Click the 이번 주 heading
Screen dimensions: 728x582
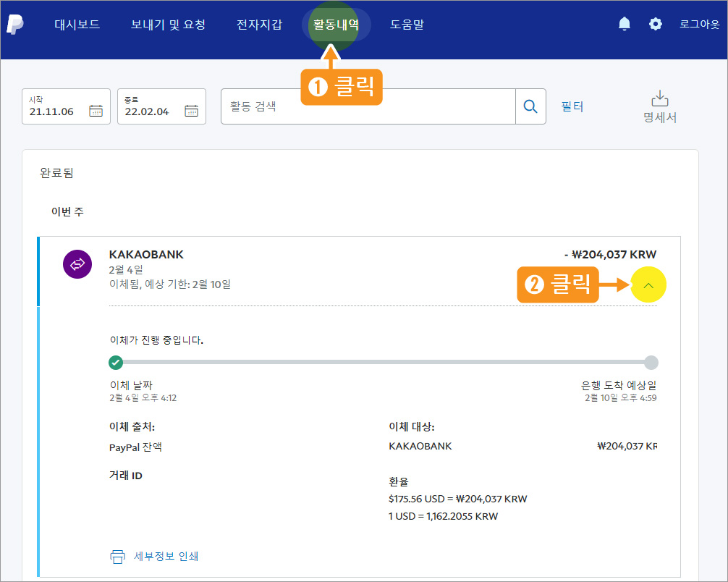pyautogui.click(x=67, y=212)
